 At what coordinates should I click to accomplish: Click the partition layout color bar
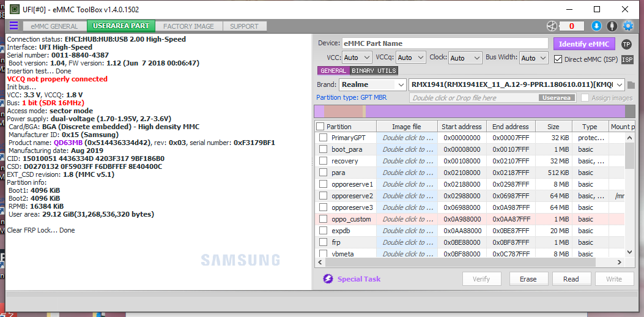coord(475,111)
